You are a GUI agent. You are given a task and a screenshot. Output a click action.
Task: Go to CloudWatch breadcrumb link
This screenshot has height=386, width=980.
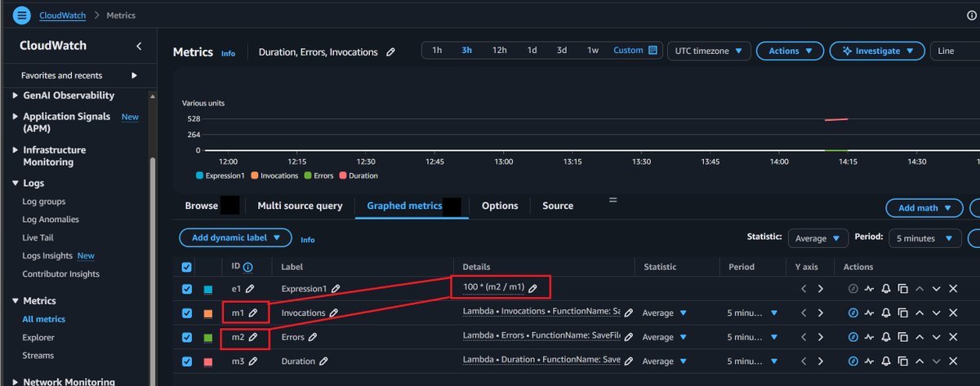[63, 15]
